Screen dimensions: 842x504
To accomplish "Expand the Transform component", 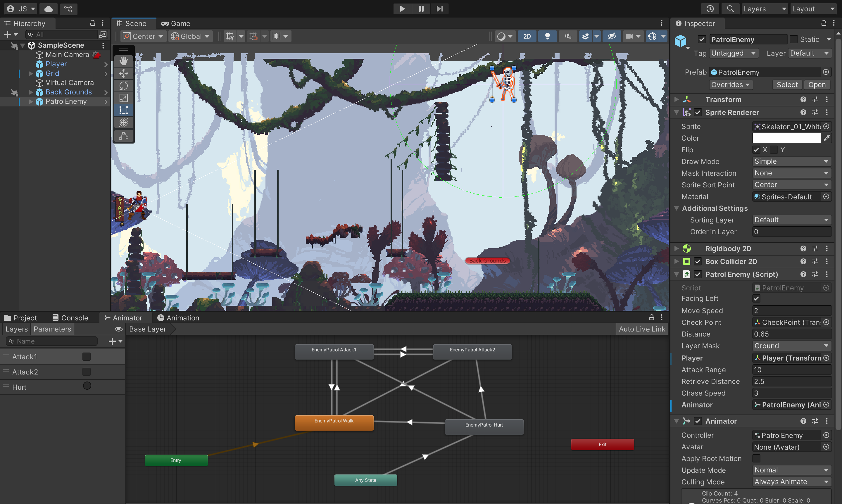I will click(x=677, y=99).
